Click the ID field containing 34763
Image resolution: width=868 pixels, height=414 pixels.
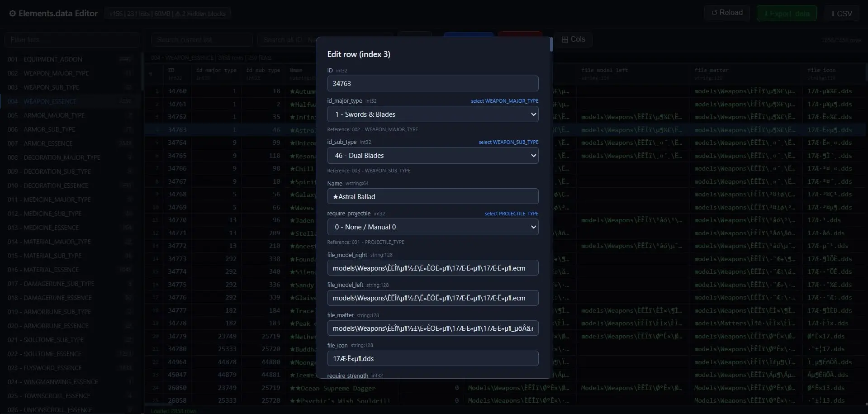click(432, 83)
